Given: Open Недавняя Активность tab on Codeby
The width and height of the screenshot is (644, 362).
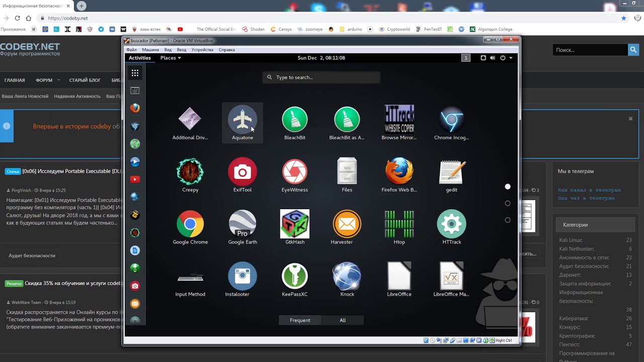Looking at the screenshot, I should click(77, 96).
